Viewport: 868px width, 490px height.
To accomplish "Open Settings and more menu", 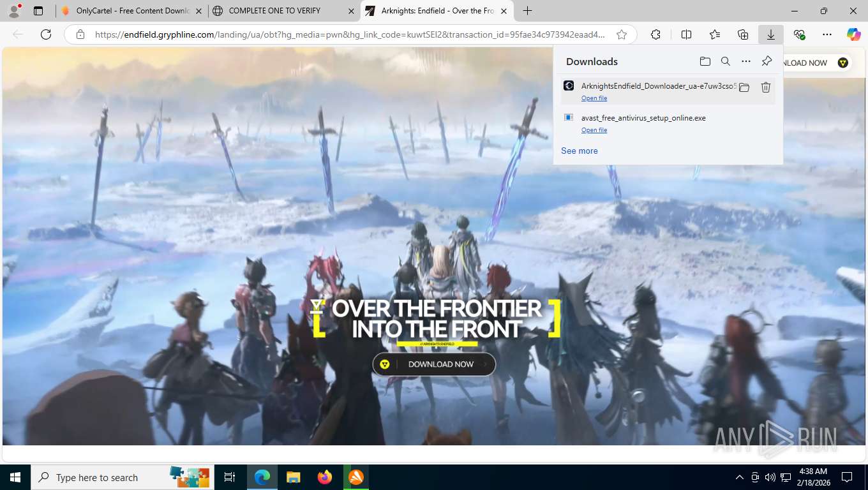I will 827,34.
